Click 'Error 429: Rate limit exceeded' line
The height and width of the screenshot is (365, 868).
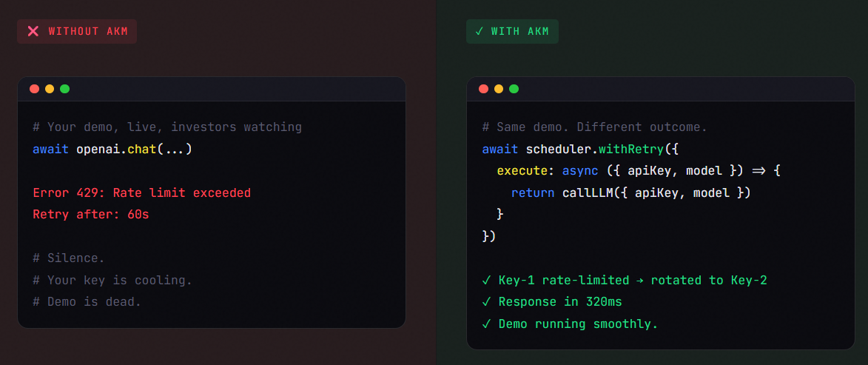[x=142, y=193]
